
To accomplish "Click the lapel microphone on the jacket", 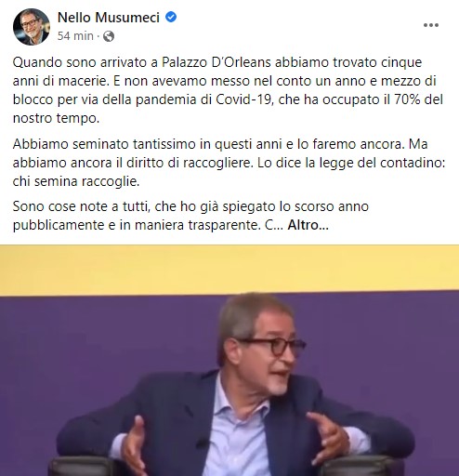I will click(202, 443).
